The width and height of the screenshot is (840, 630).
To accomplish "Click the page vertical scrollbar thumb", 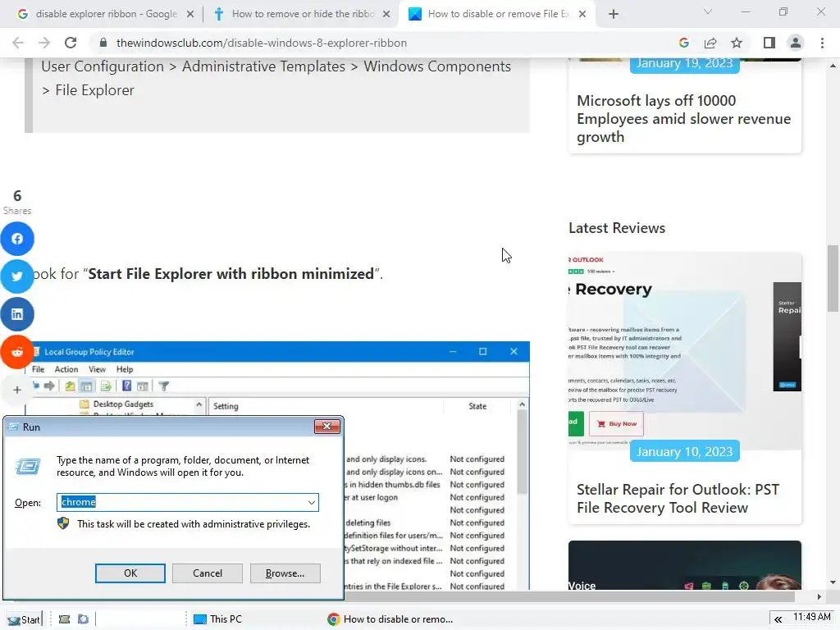I will (833, 278).
